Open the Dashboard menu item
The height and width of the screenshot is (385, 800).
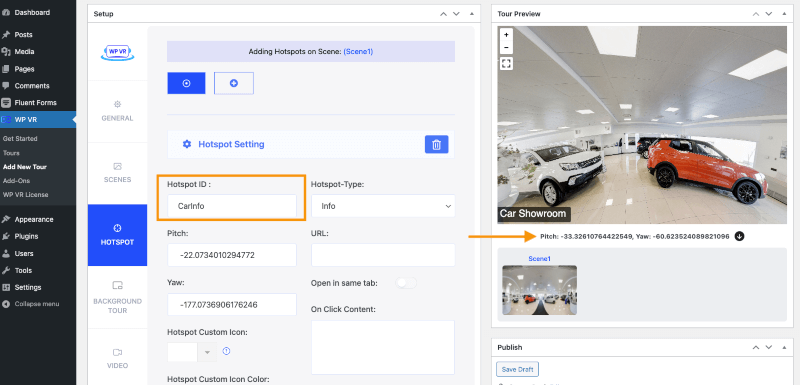tap(32, 12)
